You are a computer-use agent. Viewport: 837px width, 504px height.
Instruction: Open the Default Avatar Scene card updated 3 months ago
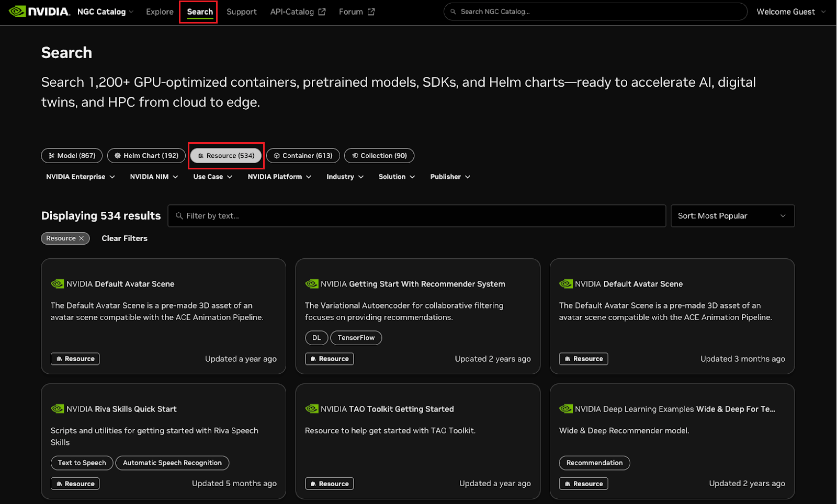672,316
